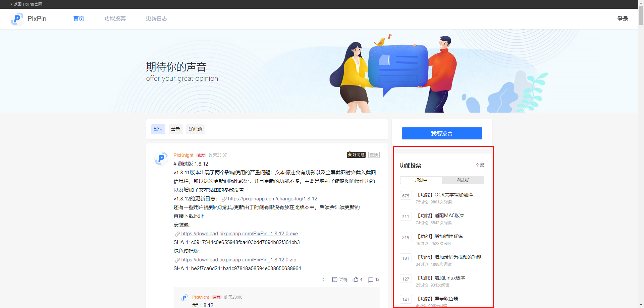Open the comments via the speech bubble icon

(x=370, y=280)
